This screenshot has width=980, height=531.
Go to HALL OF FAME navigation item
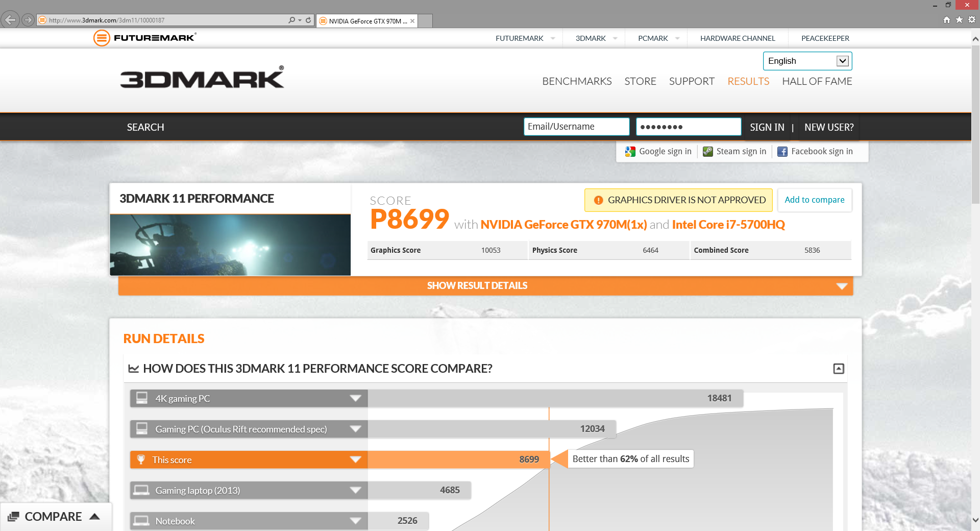pyautogui.click(x=817, y=81)
